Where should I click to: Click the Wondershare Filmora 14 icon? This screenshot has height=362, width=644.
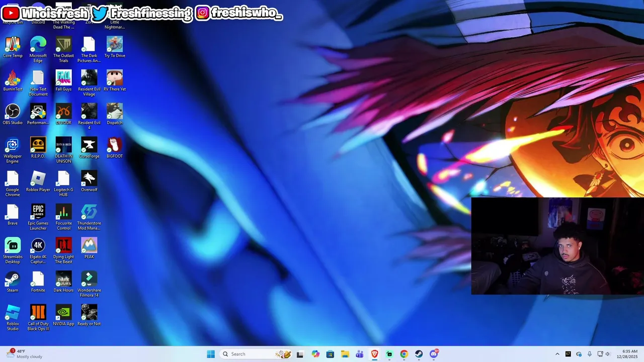[89, 285]
